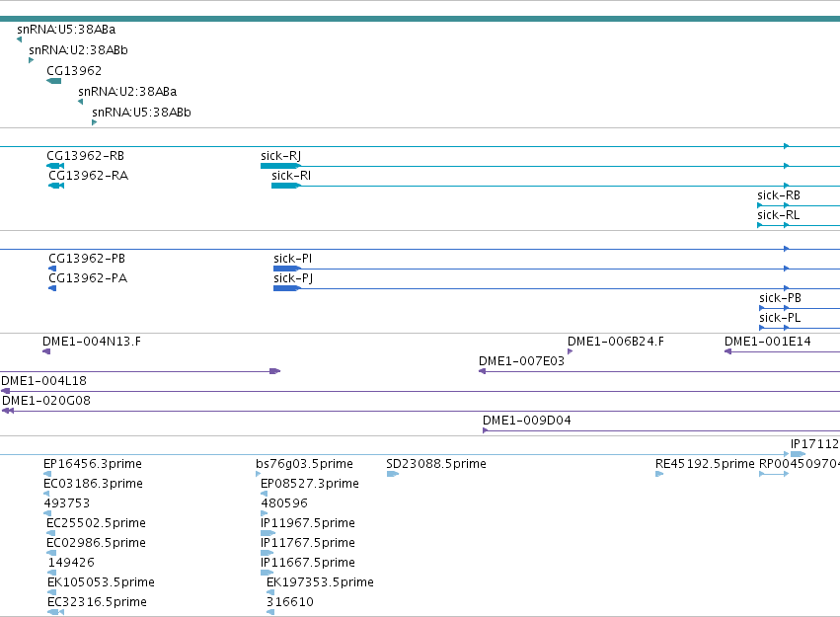Viewport: 840px width, 617px height.
Task: Click the sick-RI exon block
Action: click(285, 186)
